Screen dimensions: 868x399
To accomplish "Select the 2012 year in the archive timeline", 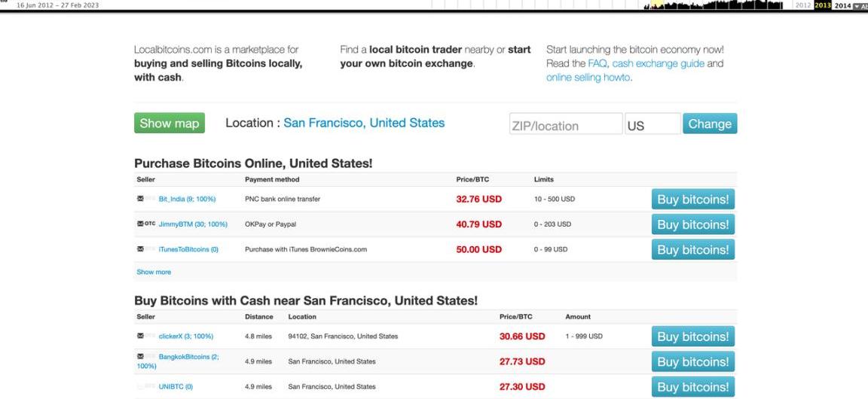I will (799, 5).
